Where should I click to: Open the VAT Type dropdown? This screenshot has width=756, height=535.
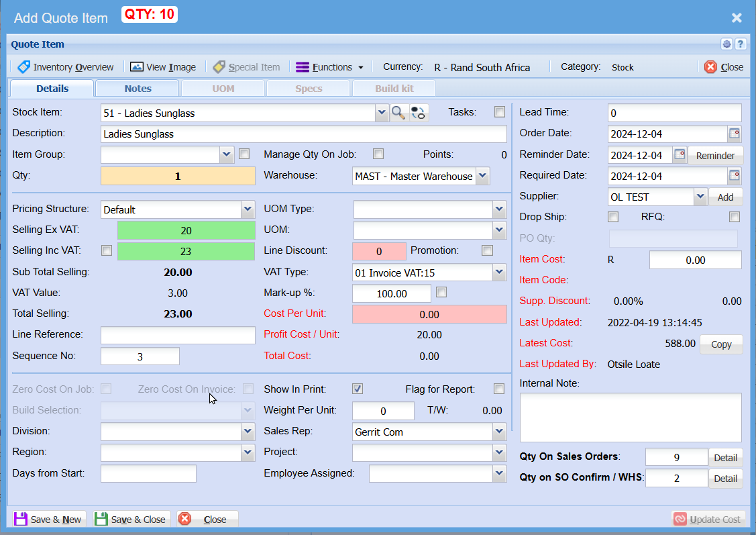point(499,272)
